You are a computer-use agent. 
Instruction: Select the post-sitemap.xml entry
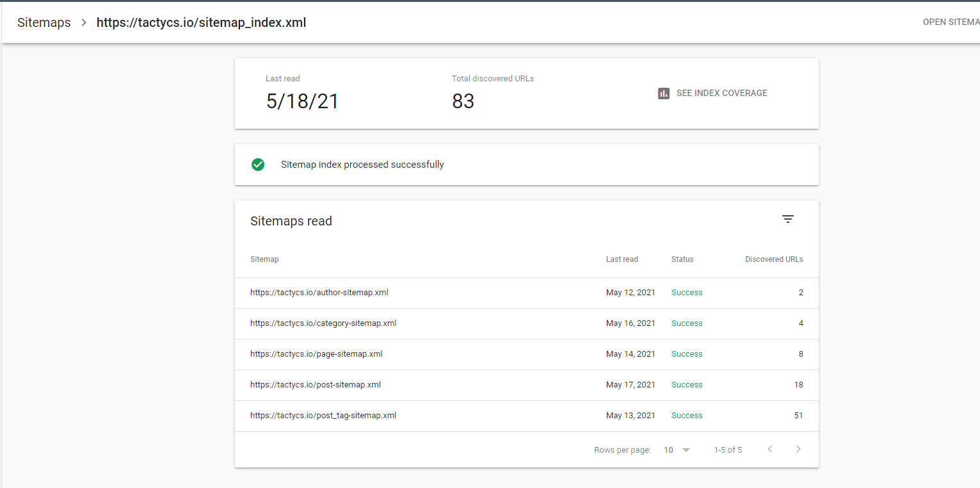pos(316,385)
